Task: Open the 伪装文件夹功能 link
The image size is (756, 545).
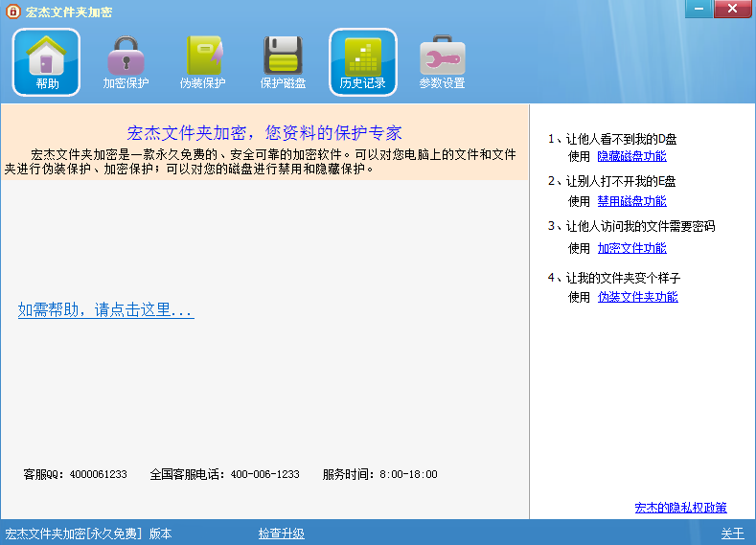Action: coord(637,297)
